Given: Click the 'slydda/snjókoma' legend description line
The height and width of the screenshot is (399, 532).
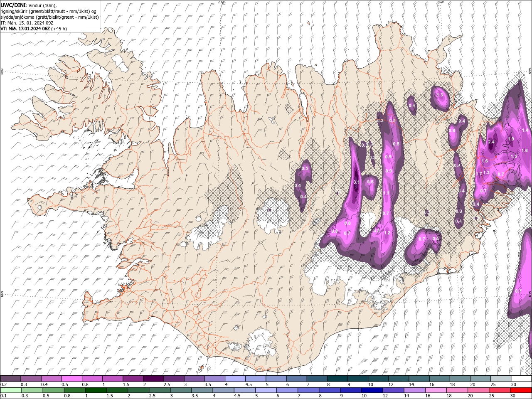Looking at the screenshot, I should 50,17.
